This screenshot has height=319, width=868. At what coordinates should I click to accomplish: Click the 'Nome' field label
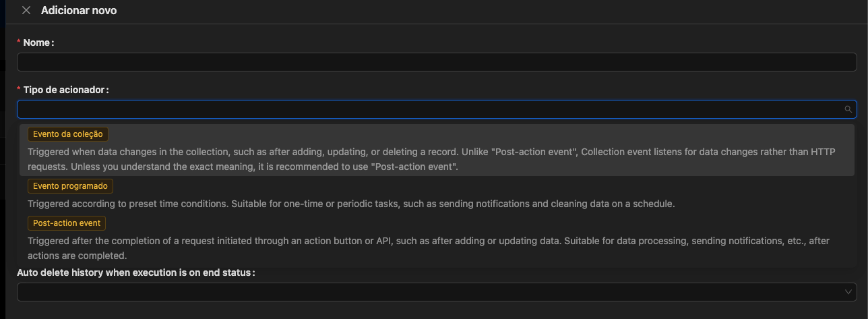click(x=37, y=42)
